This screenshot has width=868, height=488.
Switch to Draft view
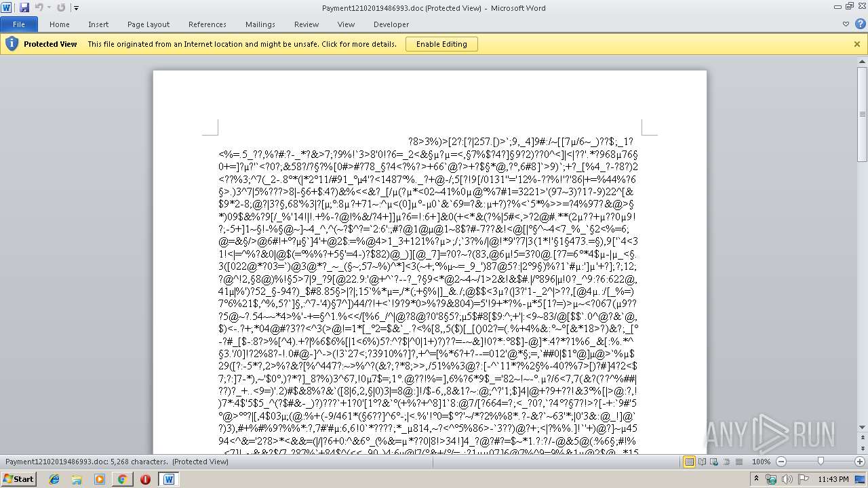point(738,462)
